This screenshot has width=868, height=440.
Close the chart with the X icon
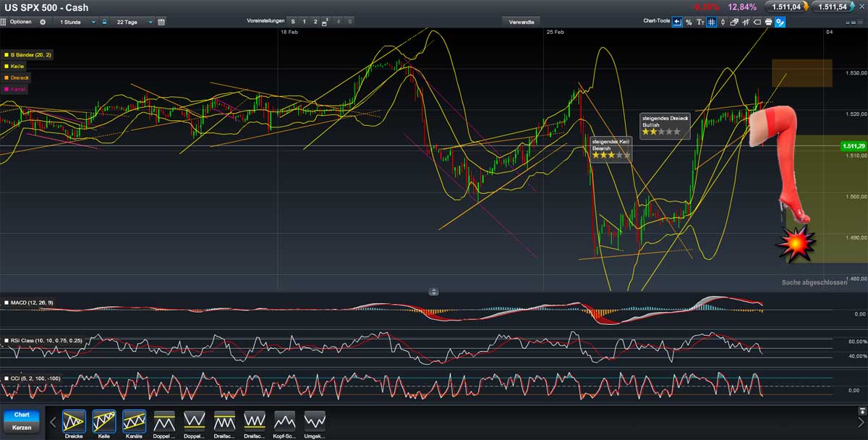point(862,7)
